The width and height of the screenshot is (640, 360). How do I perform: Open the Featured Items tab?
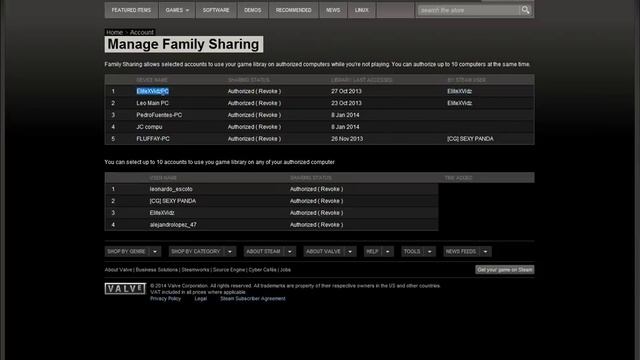point(131,10)
